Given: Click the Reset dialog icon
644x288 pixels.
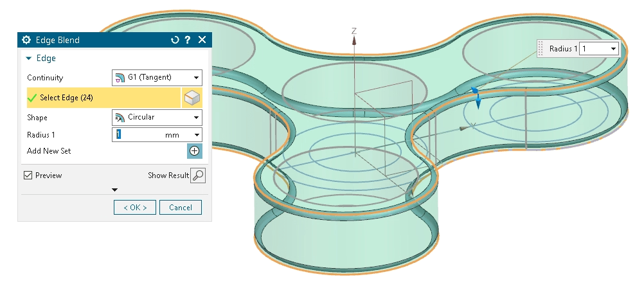Looking at the screenshot, I should pos(175,40).
